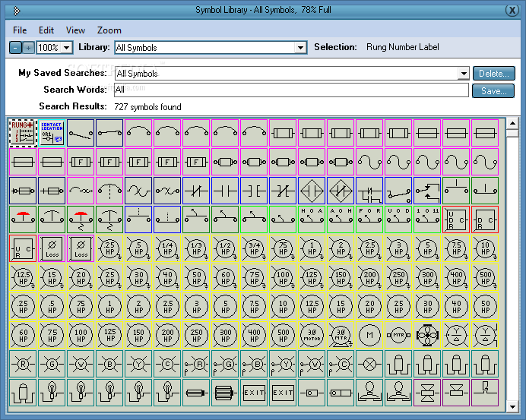Viewport: 526px width, 420px height.
Task: Click the application icon in title bar
Action: coord(17,11)
